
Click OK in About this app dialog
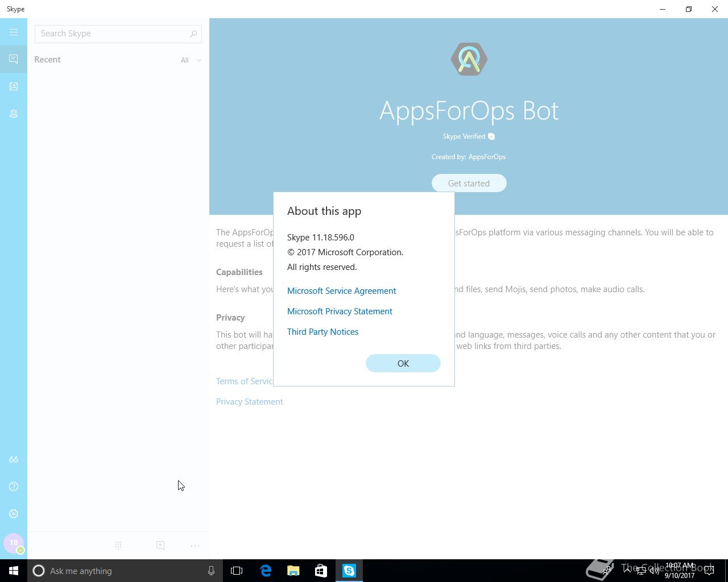(403, 363)
